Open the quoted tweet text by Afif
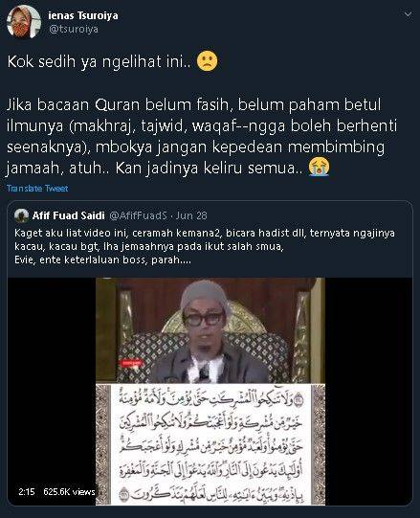This screenshot has width=420, height=518. click(205, 246)
